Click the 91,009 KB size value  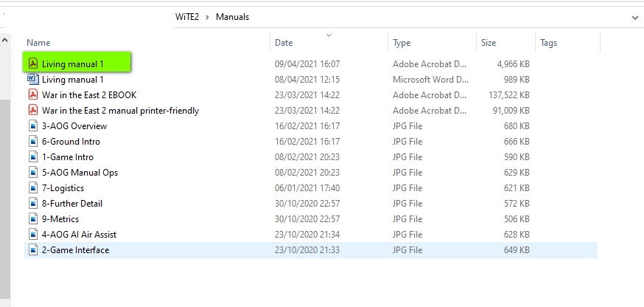coord(511,111)
